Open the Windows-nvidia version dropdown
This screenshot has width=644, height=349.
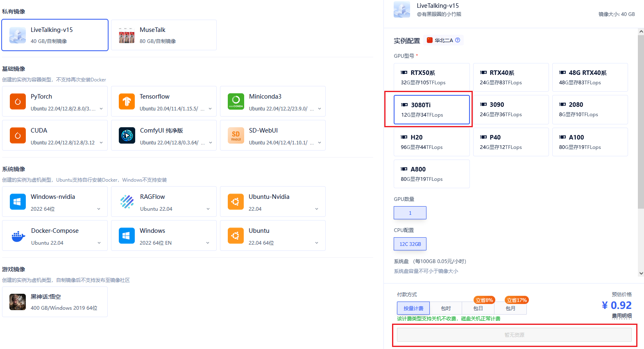click(x=99, y=209)
